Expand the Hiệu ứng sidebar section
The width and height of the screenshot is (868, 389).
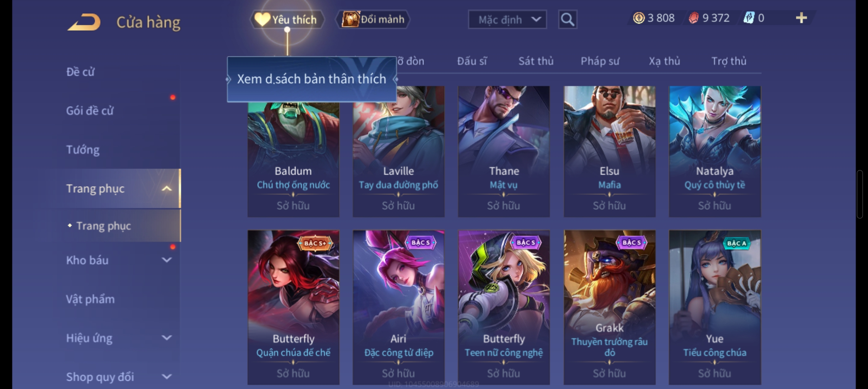[167, 337]
